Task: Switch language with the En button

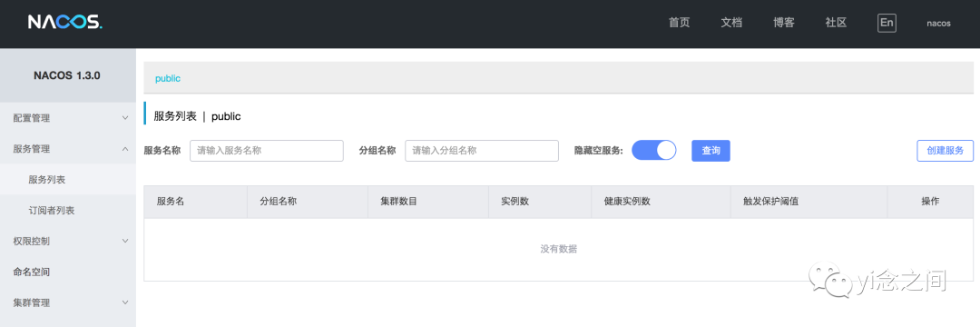Action: [x=887, y=23]
